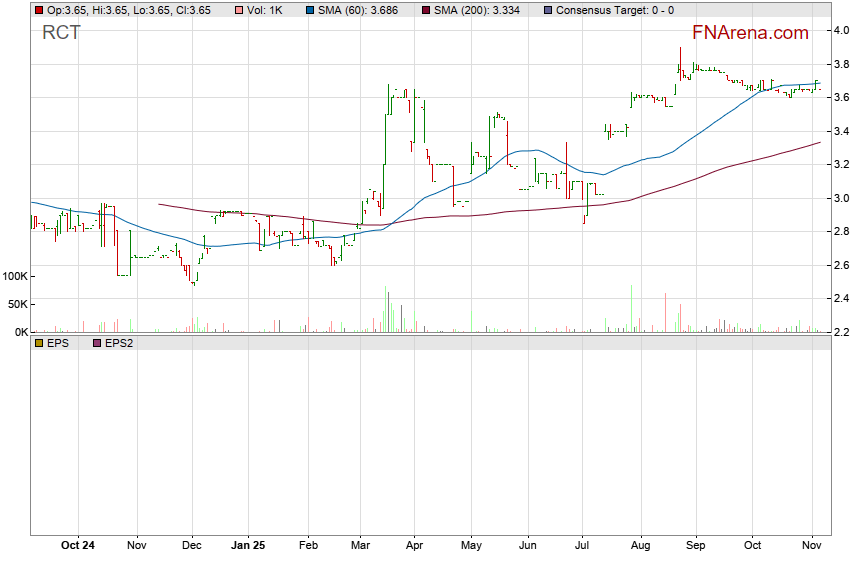Click the Consensus Target legend text
Image resolution: width=859 pixels, height=566 pixels.
[x=614, y=10]
